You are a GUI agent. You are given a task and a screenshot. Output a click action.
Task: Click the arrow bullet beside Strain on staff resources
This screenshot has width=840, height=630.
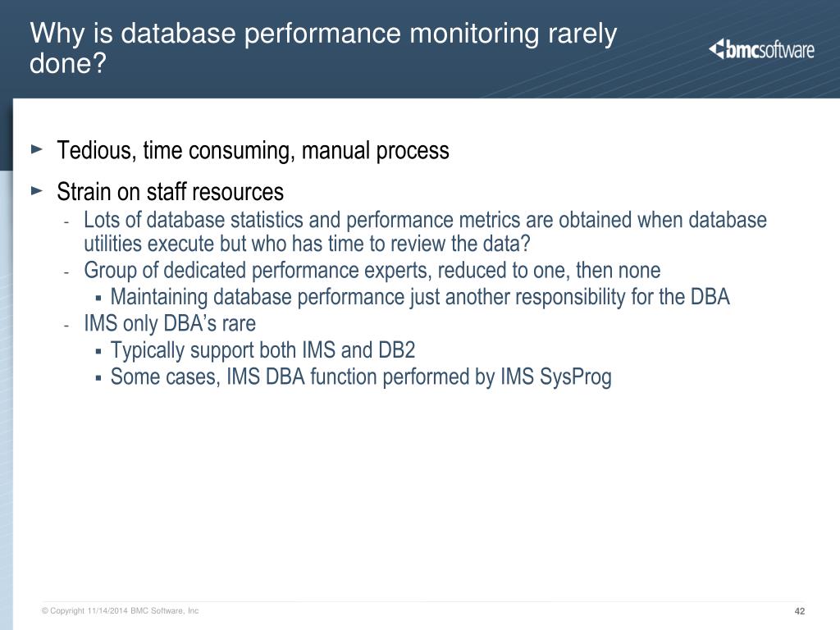point(37,190)
